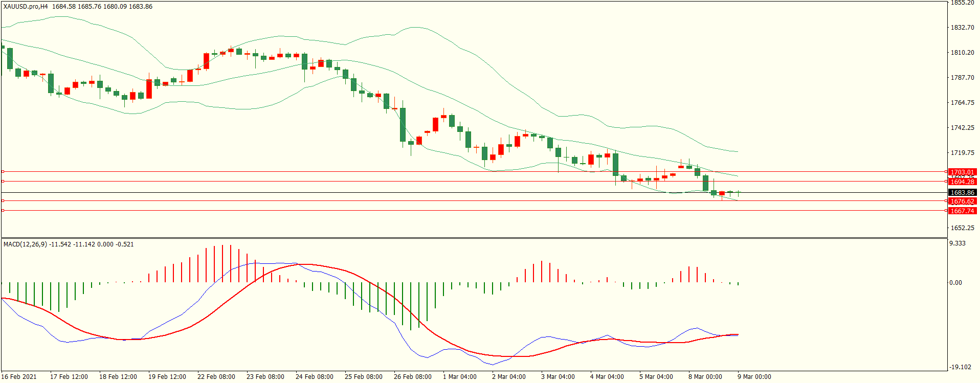This screenshot has width=980, height=383.
Task: Click the MACD(12,26,9) indicator label
Action: [x=25, y=244]
